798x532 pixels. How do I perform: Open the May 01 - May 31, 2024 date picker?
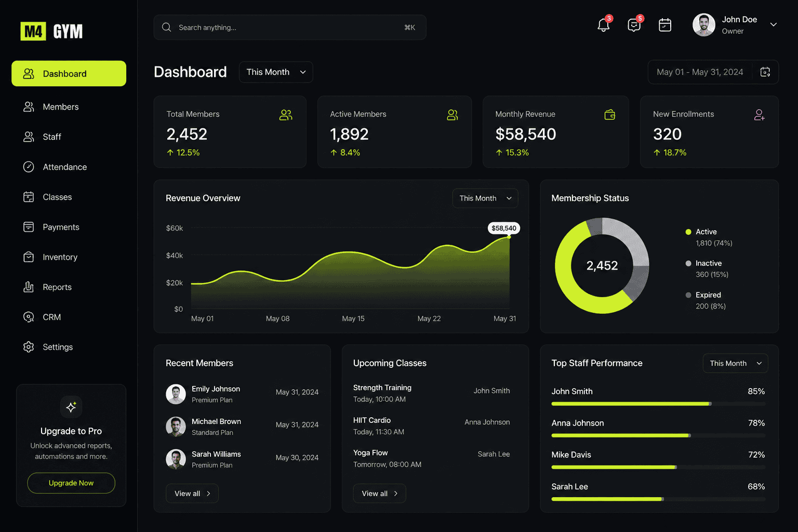[x=713, y=72]
